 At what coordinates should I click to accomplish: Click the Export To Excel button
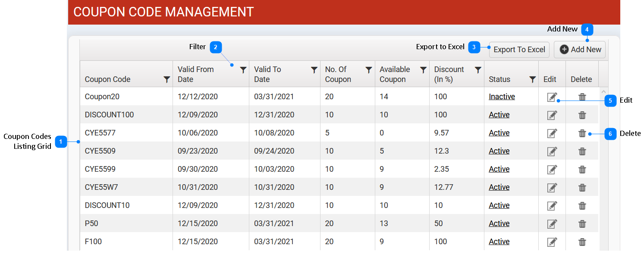519,50
